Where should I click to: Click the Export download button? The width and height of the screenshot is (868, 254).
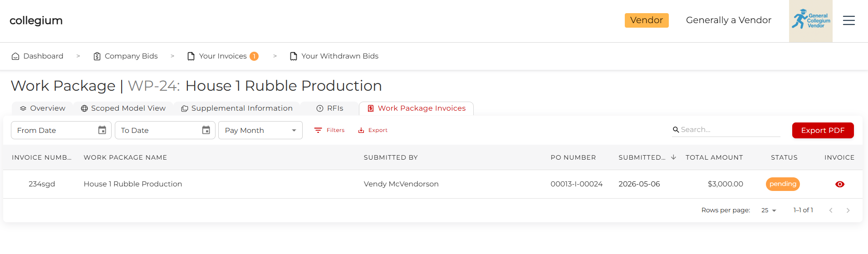(373, 130)
